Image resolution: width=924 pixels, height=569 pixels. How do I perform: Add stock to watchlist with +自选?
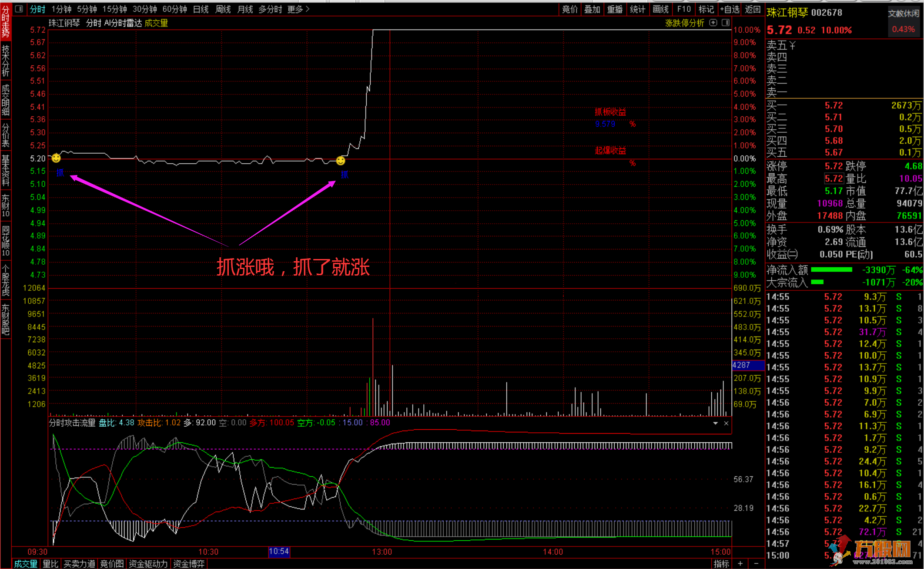click(730, 9)
